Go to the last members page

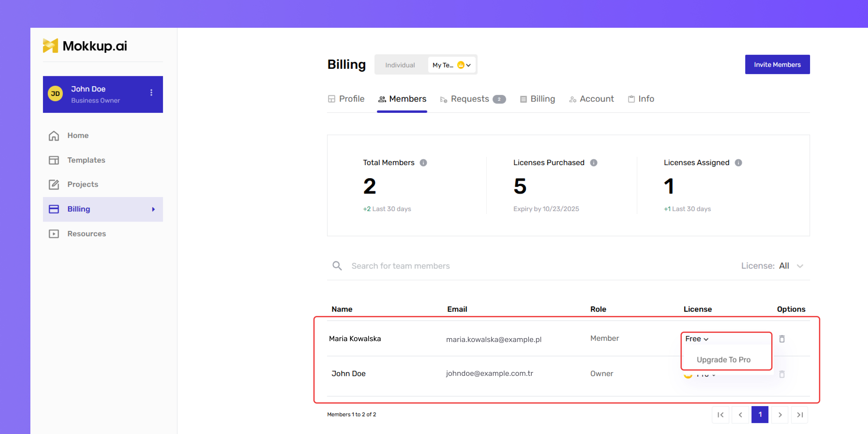[800, 415]
